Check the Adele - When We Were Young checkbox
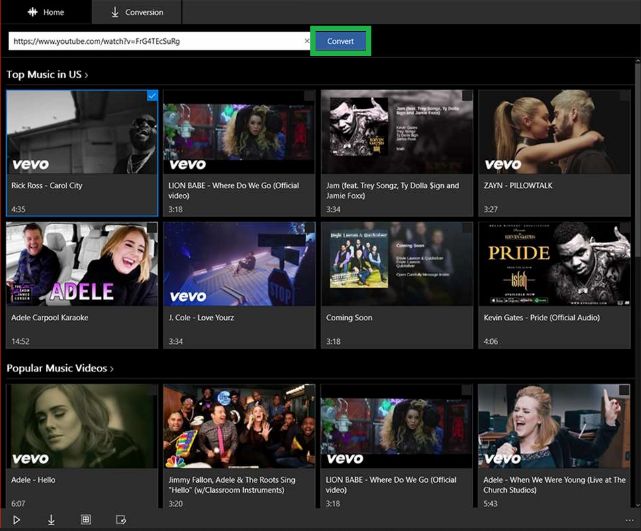 pyautogui.click(x=624, y=390)
